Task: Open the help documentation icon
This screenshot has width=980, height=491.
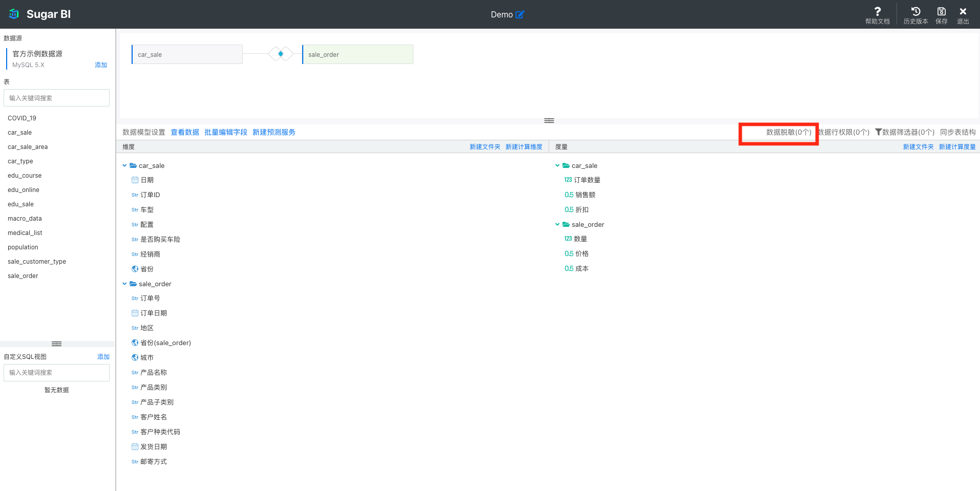Action: [878, 11]
